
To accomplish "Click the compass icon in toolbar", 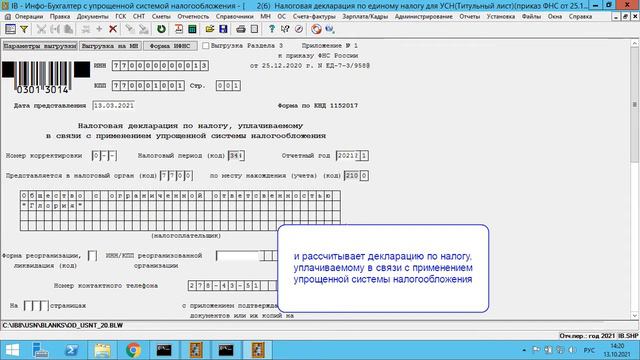I will tap(299, 29).
